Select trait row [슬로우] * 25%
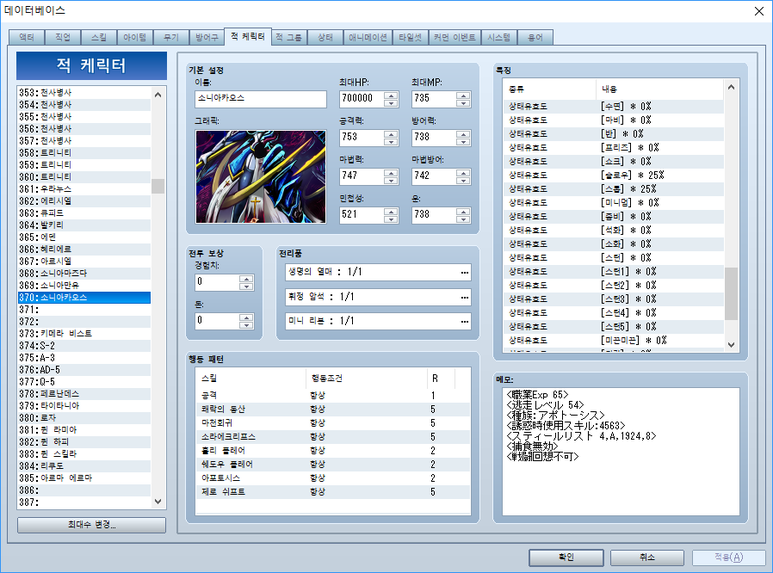 614,175
